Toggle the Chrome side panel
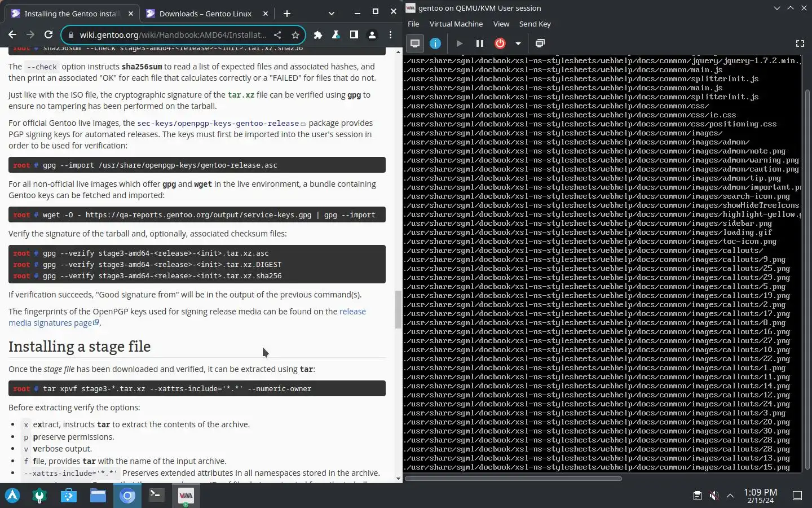Screen dimensions: 812x508 pos(354,35)
